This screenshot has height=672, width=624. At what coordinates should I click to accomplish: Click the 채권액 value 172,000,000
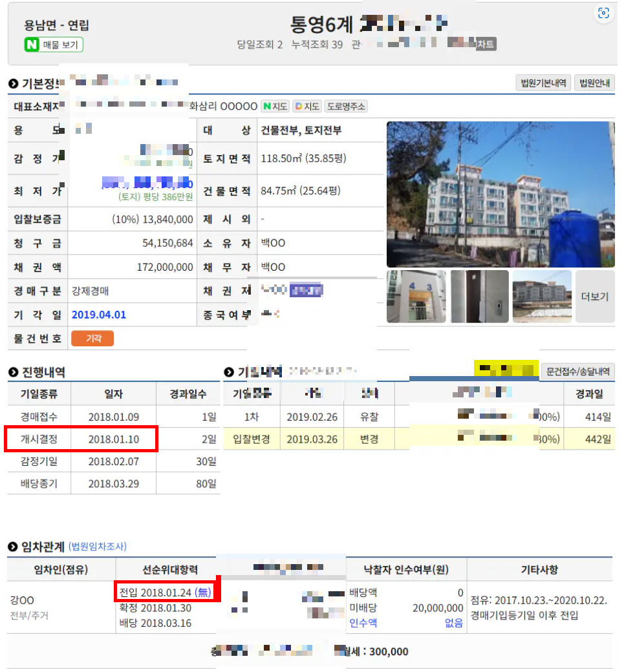(x=165, y=267)
